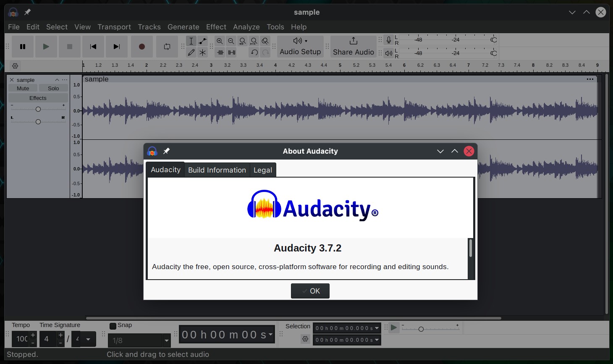Enable the Snap checkbox
613x364 pixels.
coord(113,326)
